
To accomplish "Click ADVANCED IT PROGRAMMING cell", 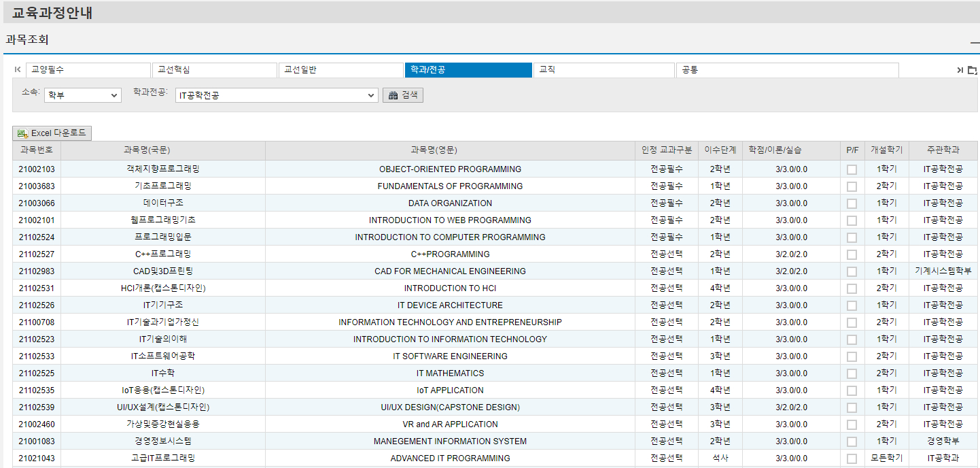I will [x=450, y=458].
